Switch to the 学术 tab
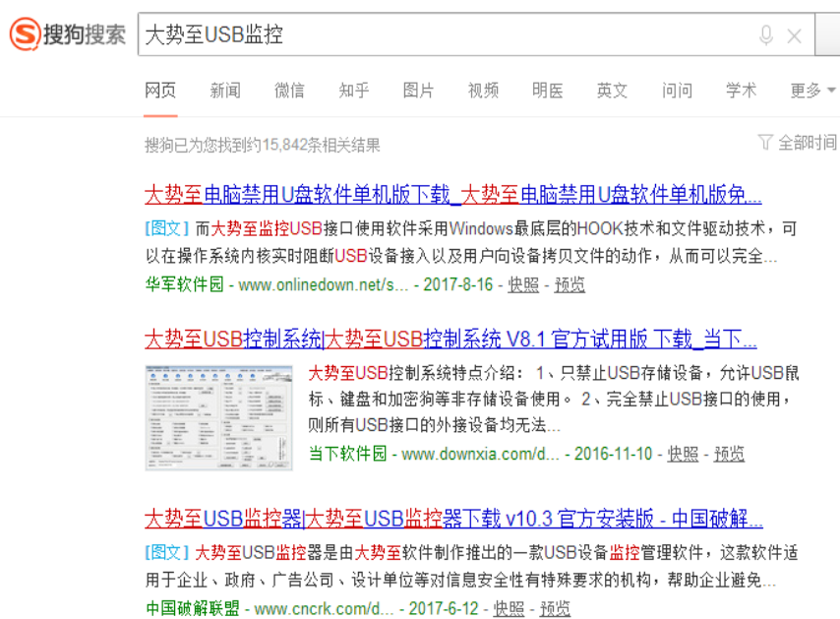840x619 pixels. (741, 90)
